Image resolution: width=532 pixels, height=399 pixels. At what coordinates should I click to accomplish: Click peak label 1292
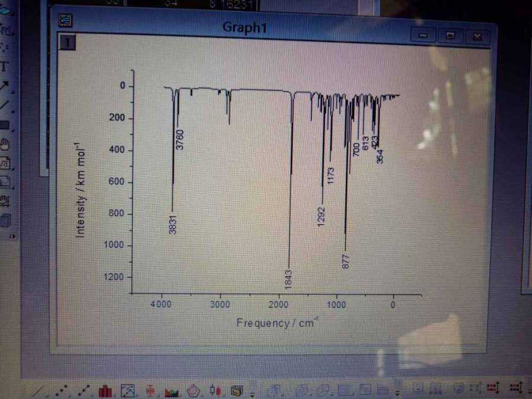pos(322,216)
